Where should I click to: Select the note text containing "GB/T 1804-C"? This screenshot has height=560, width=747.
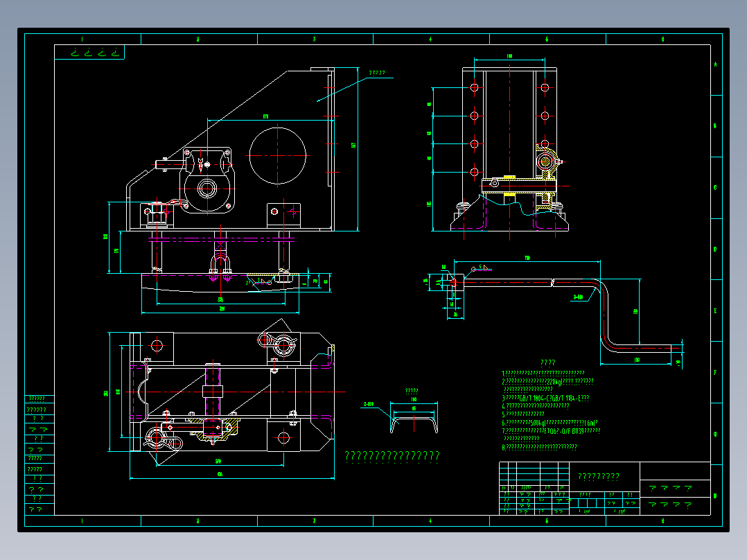546,398
